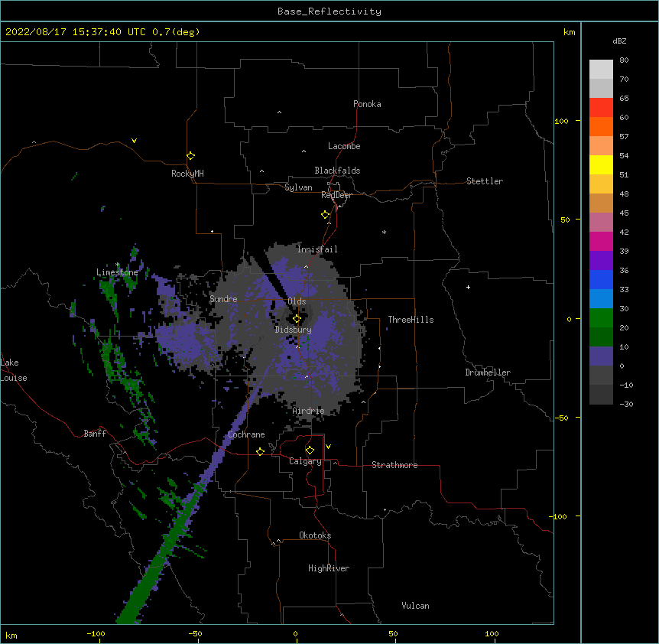Choose the purple 36–39 dBZ legend swatch
659x644 pixels.
(601, 260)
